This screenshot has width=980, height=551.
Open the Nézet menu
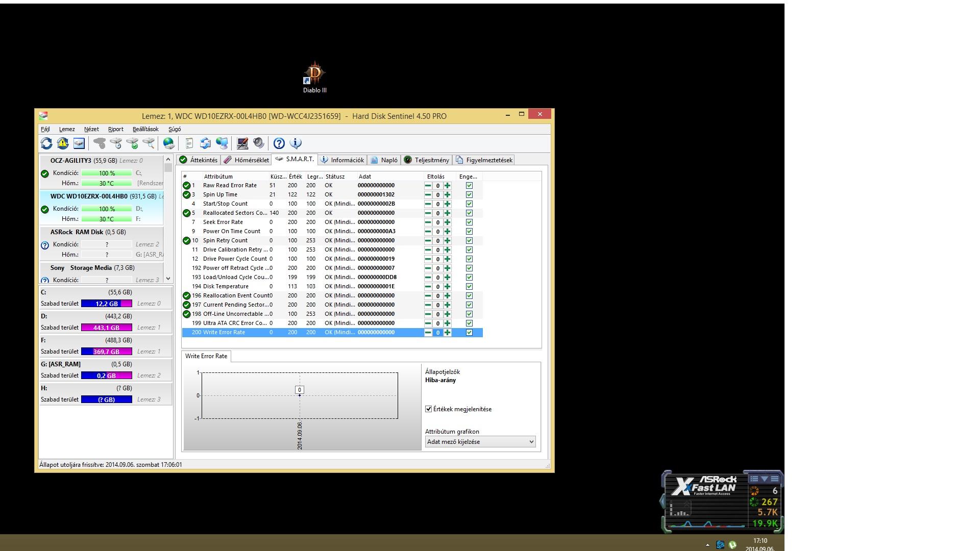(91, 130)
